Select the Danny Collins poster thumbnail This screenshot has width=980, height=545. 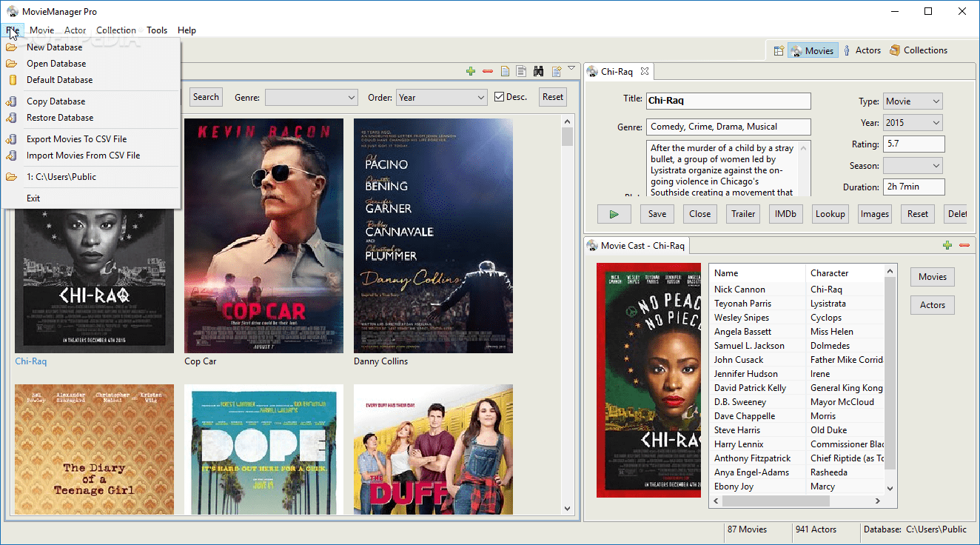[x=433, y=235]
